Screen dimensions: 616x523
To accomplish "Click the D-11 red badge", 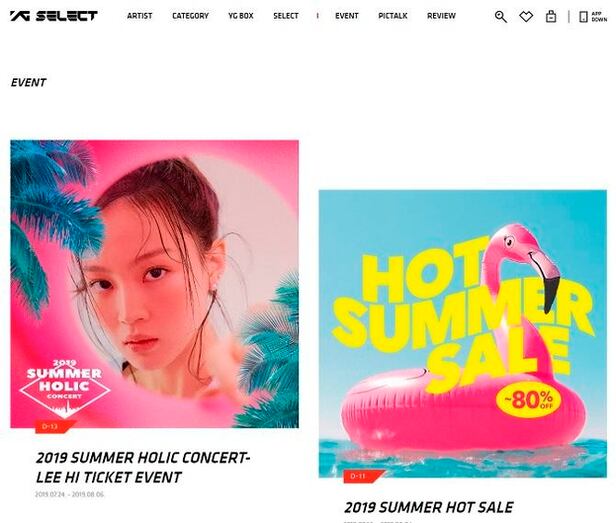I will 362,476.
